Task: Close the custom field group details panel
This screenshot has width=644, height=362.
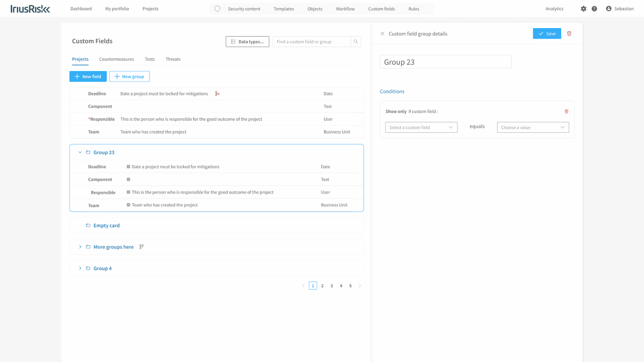Action: click(382, 34)
